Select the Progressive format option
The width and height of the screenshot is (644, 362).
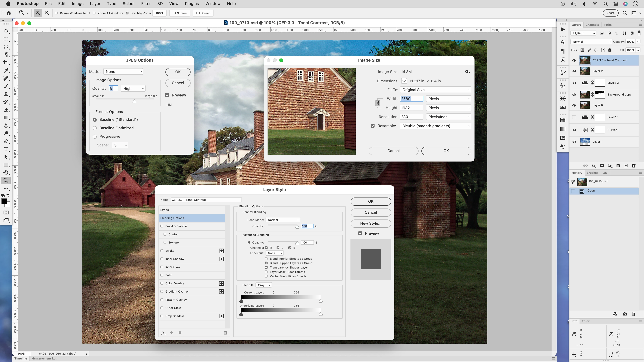point(95,137)
